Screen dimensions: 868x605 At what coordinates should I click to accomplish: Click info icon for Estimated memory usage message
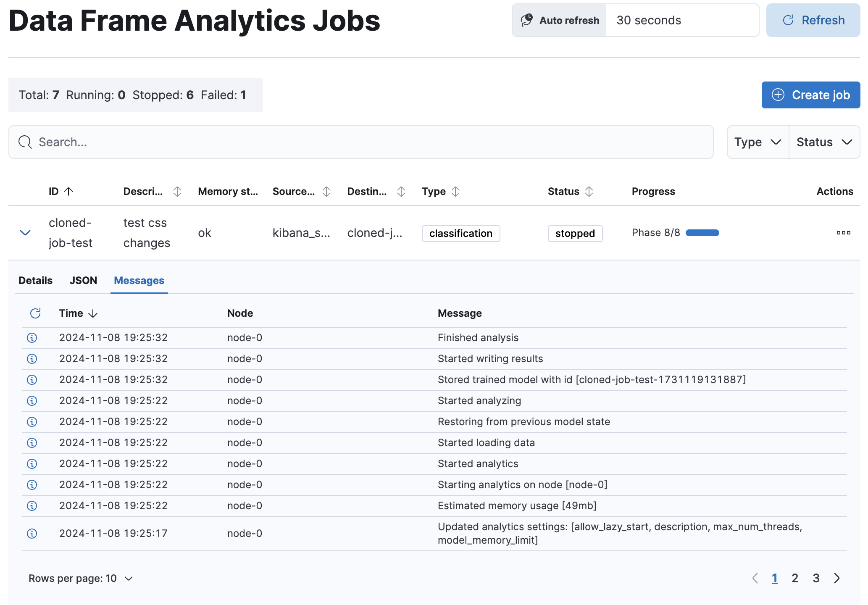(32, 506)
